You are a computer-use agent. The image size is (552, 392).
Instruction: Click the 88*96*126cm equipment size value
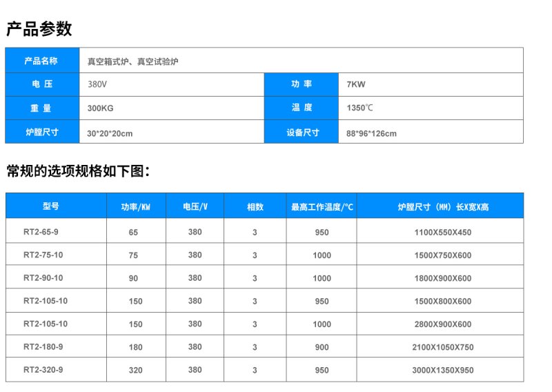[371, 133]
